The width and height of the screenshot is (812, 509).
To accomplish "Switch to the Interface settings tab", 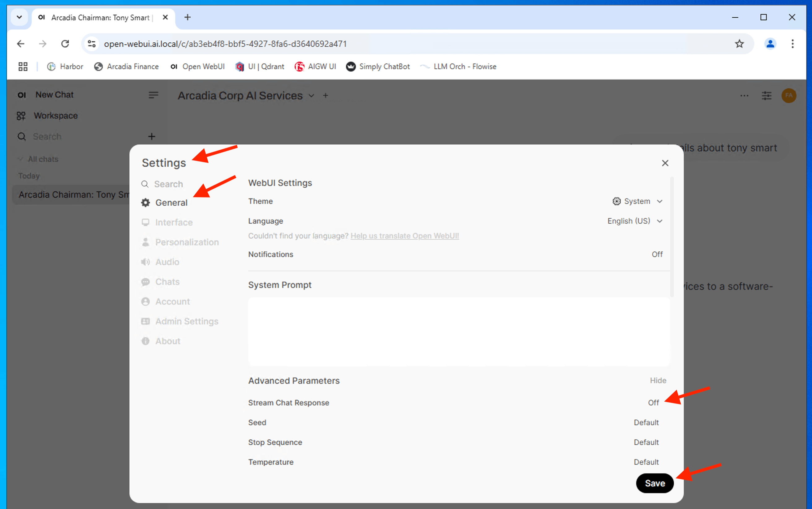I will click(174, 223).
